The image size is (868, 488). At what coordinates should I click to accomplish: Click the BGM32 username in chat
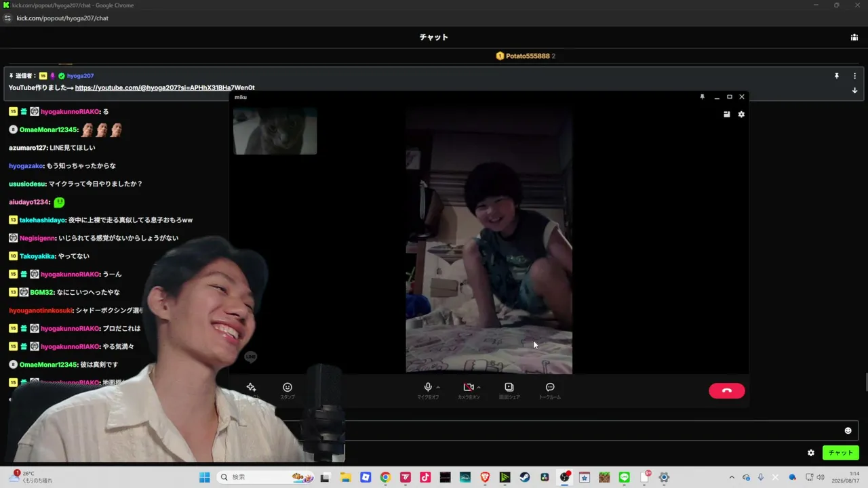tap(41, 292)
